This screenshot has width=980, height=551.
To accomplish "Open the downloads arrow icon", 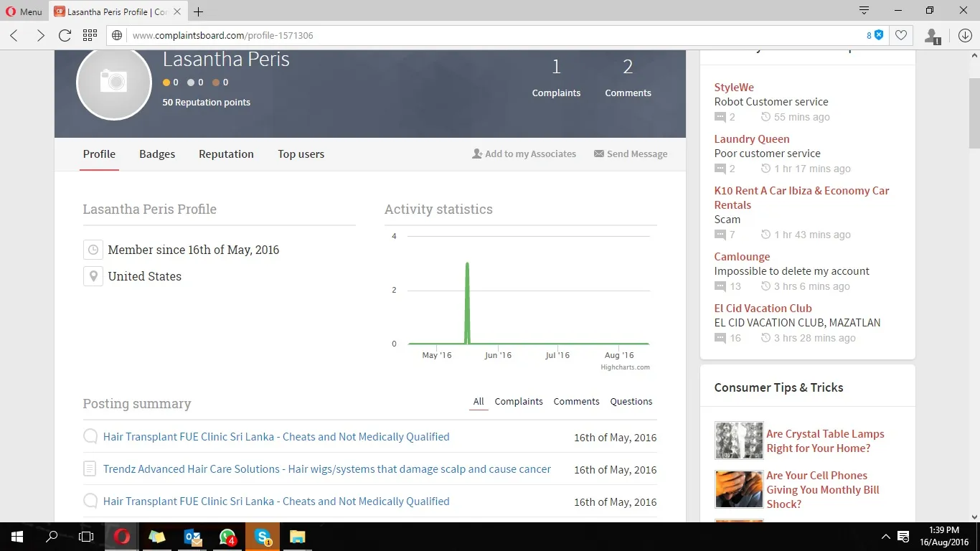I will click(x=965, y=35).
